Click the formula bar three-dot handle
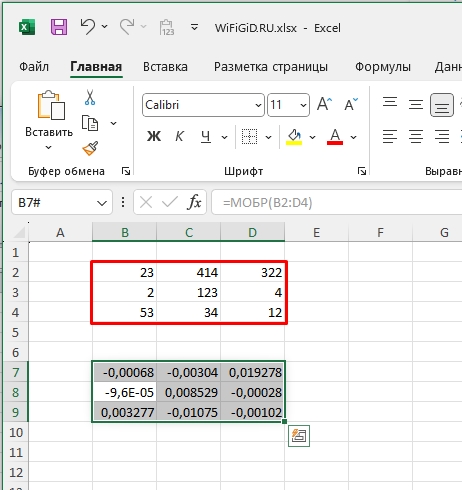The width and height of the screenshot is (462, 490). click(123, 202)
